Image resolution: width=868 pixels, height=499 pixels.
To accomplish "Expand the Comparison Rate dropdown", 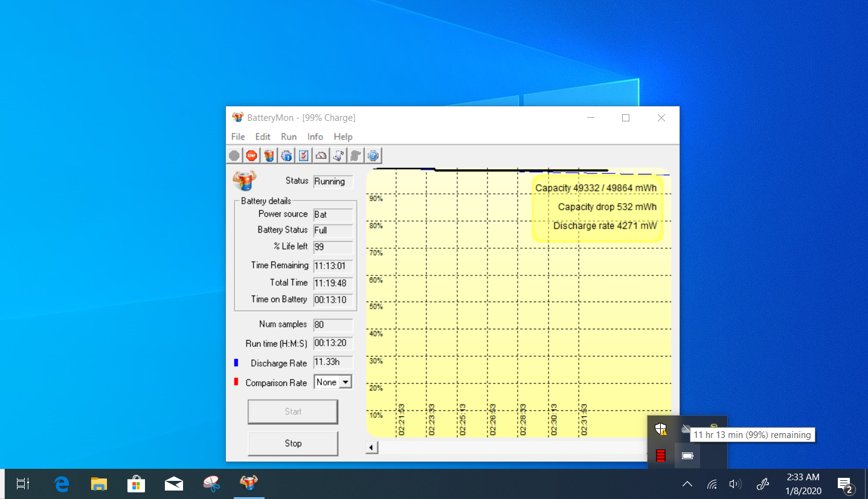I will pos(346,382).
